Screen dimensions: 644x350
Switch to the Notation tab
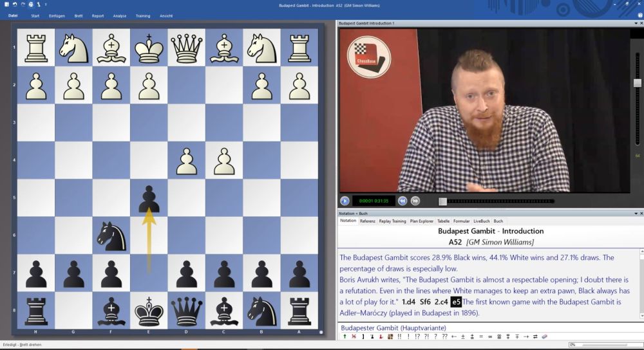348,221
